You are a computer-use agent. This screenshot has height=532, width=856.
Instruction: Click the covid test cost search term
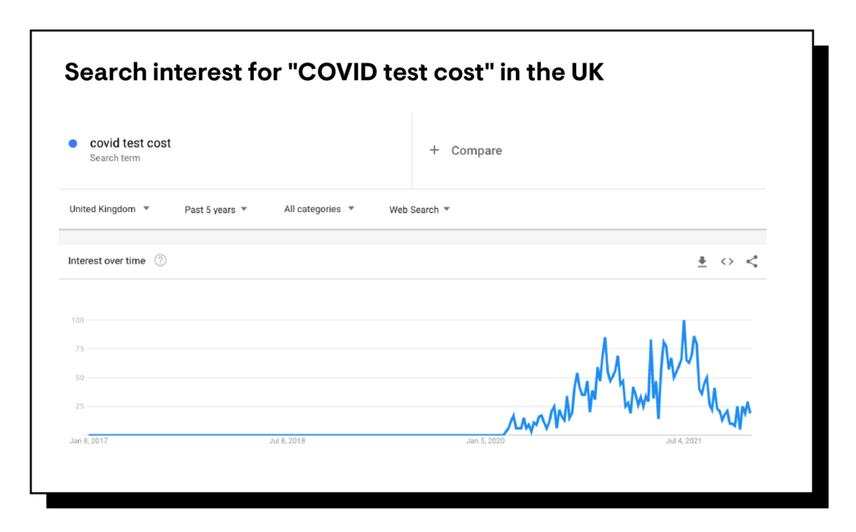[x=130, y=143]
